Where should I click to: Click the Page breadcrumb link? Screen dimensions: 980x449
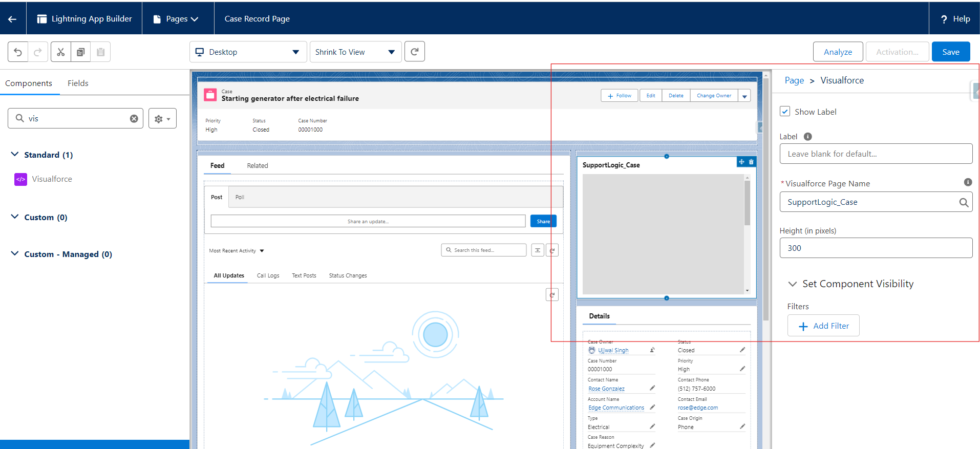click(x=794, y=80)
